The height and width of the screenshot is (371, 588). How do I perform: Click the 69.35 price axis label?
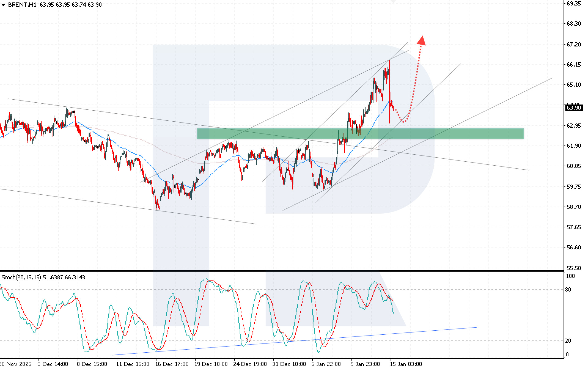pyautogui.click(x=573, y=3)
